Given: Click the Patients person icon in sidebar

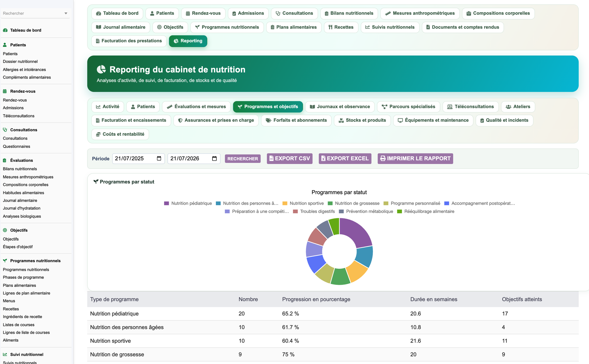Looking at the screenshot, I should point(5,45).
